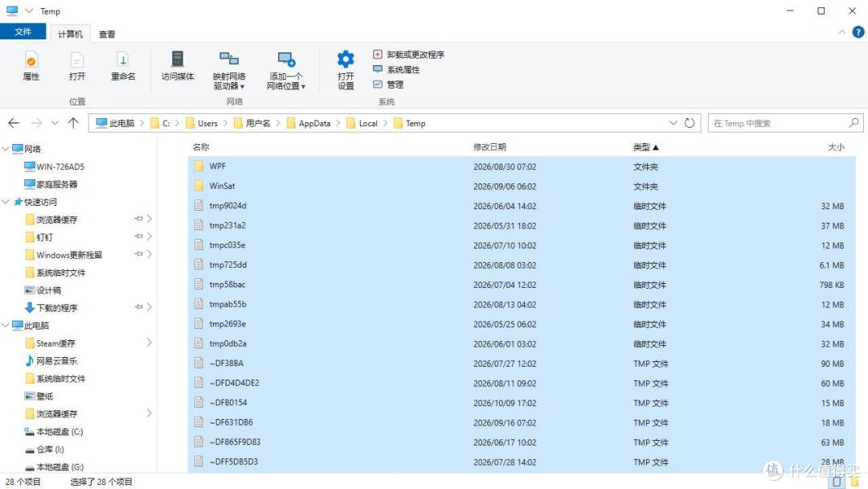The image size is (868, 489).
Task: Collapse the 此电脑 tree node
Action: (x=6, y=325)
